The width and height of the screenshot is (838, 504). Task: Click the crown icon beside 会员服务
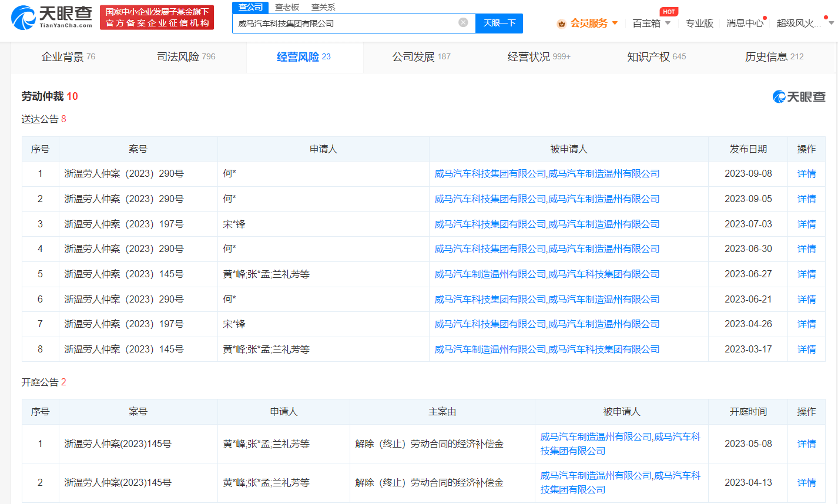561,23
